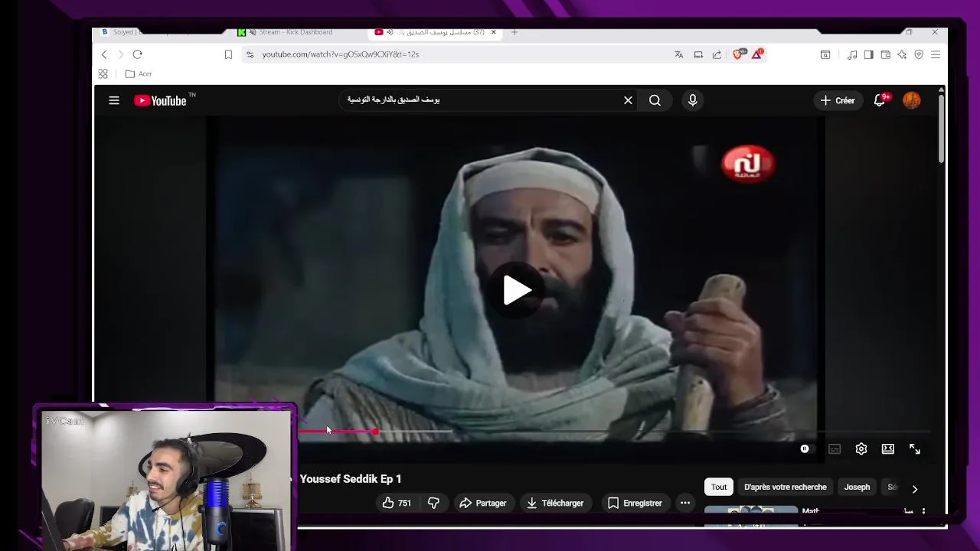Image resolution: width=980 pixels, height=551 pixels.
Task: Start voice search with the microphone
Action: tap(693, 100)
